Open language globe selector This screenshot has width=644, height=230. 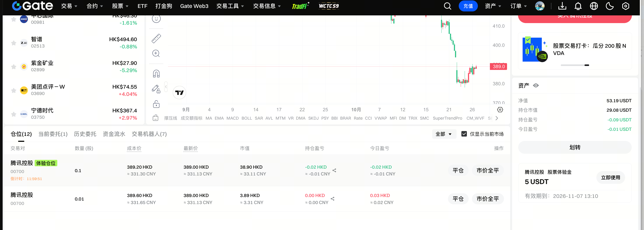coord(594,6)
